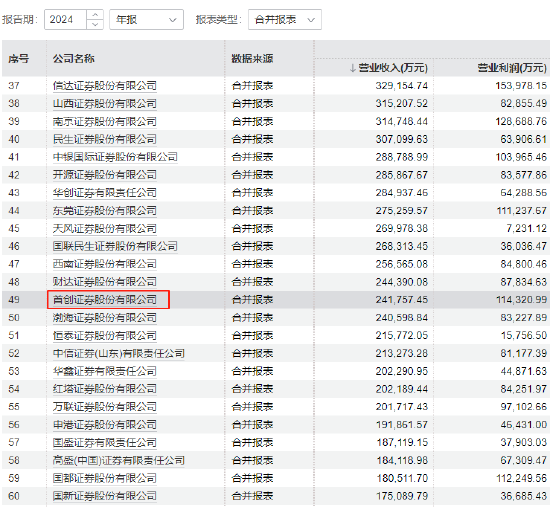Open 恒泰证券股份有限公司 link

(x=105, y=335)
